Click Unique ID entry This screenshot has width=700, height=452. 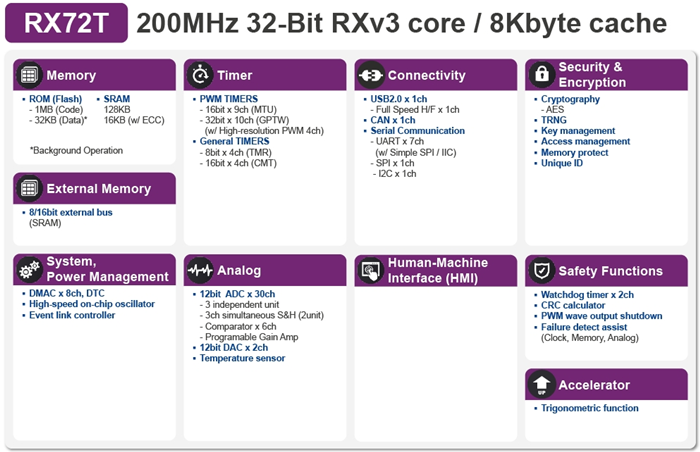[x=562, y=163]
